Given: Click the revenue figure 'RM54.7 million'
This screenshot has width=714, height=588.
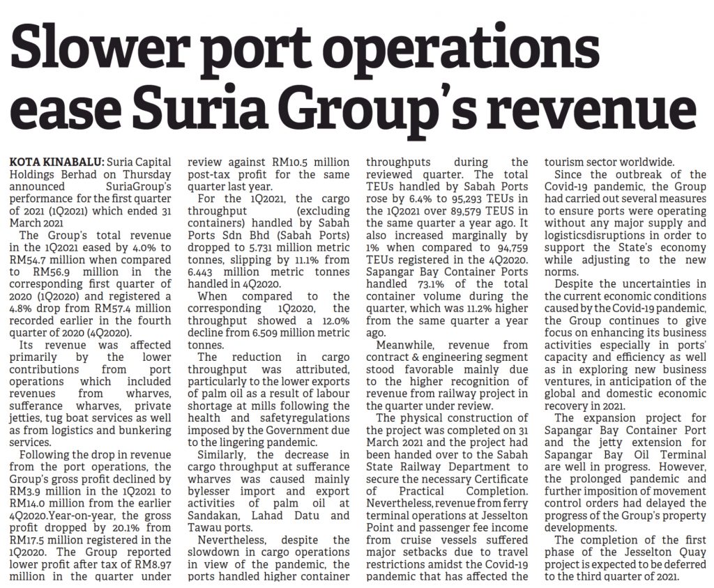Looking at the screenshot, I should 47,258.
